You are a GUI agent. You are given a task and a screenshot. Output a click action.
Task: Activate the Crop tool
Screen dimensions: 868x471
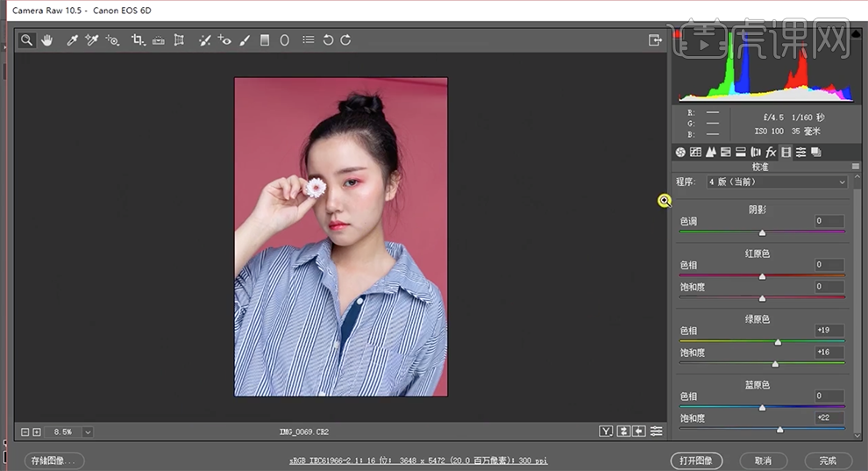(x=138, y=40)
